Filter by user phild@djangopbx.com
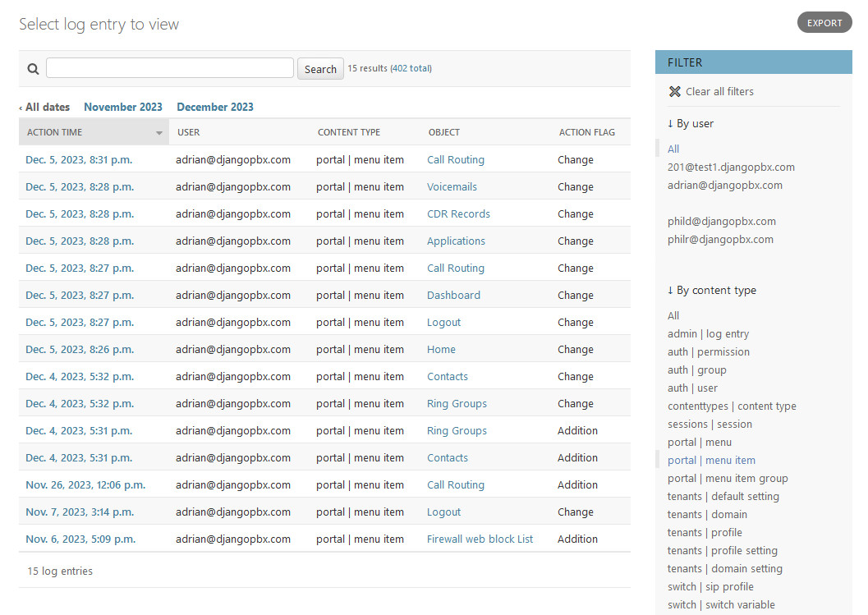This screenshot has width=868, height=615. (x=721, y=222)
